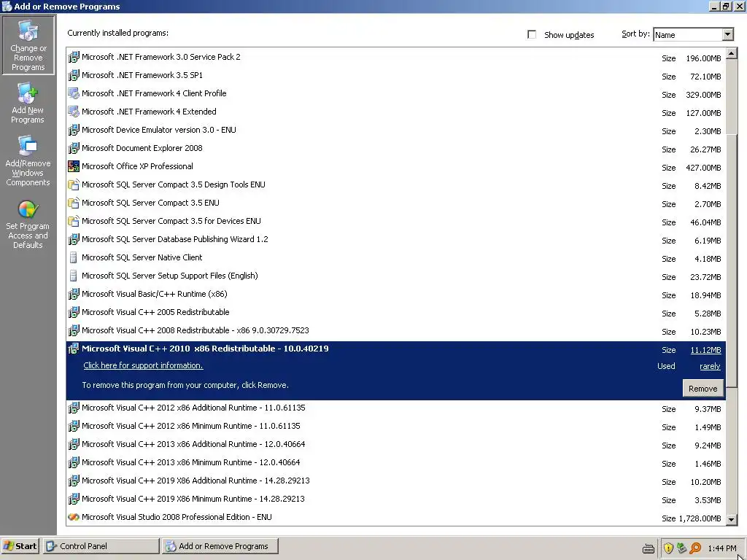Click icon of Microsoft Document Explorer 2008
The height and width of the screenshot is (560, 747).
point(74,148)
